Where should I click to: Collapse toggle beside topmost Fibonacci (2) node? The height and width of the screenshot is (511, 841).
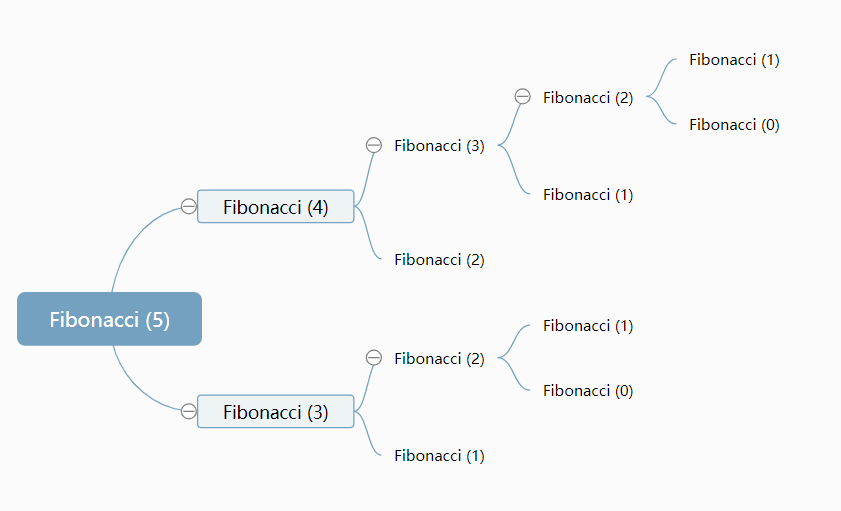(522, 97)
